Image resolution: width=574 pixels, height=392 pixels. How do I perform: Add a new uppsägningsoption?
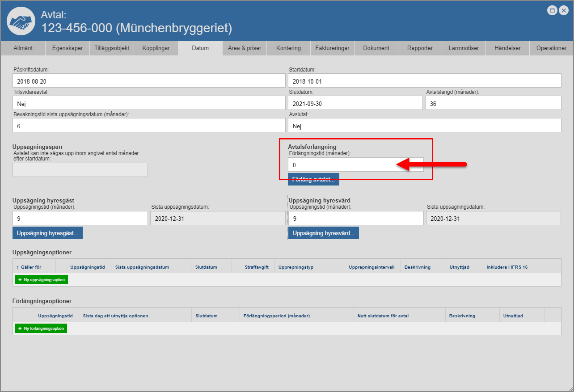42,280
